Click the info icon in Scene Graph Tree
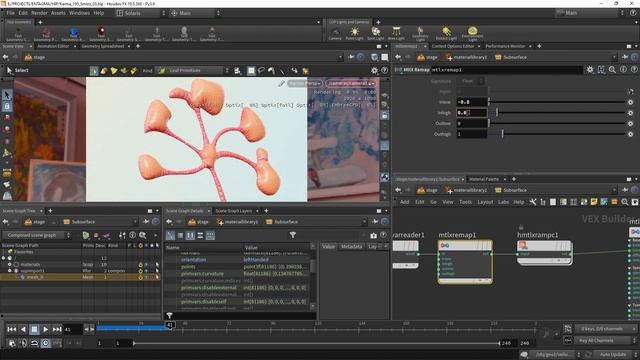 [133, 235]
